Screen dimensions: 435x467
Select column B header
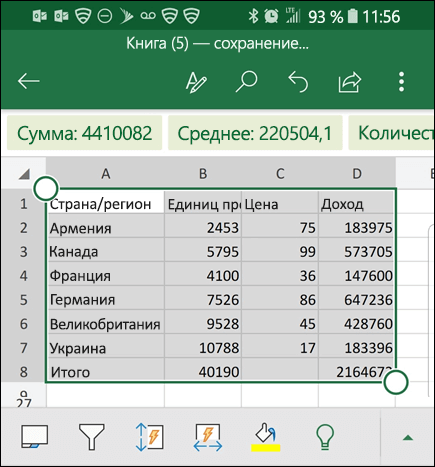[x=203, y=174]
